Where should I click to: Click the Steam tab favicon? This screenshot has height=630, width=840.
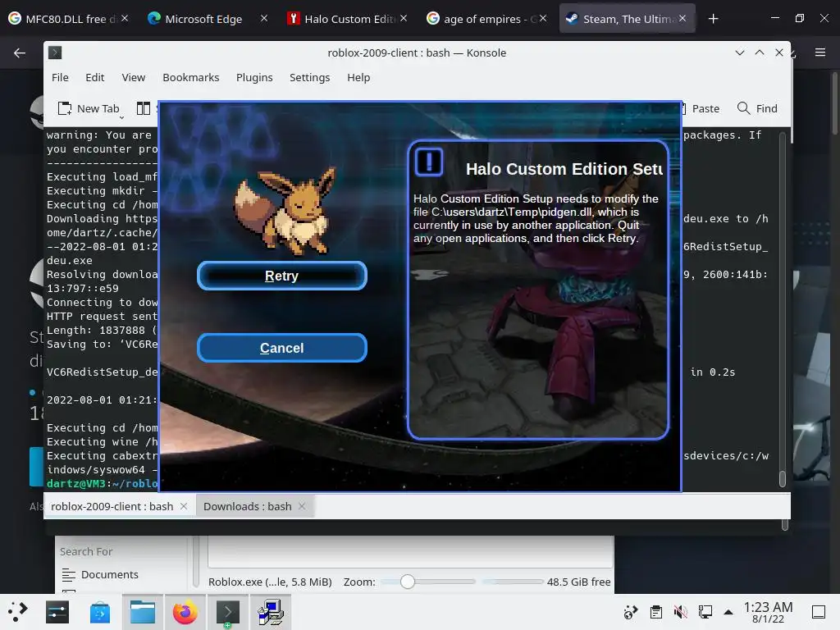click(x=572, y=19)
